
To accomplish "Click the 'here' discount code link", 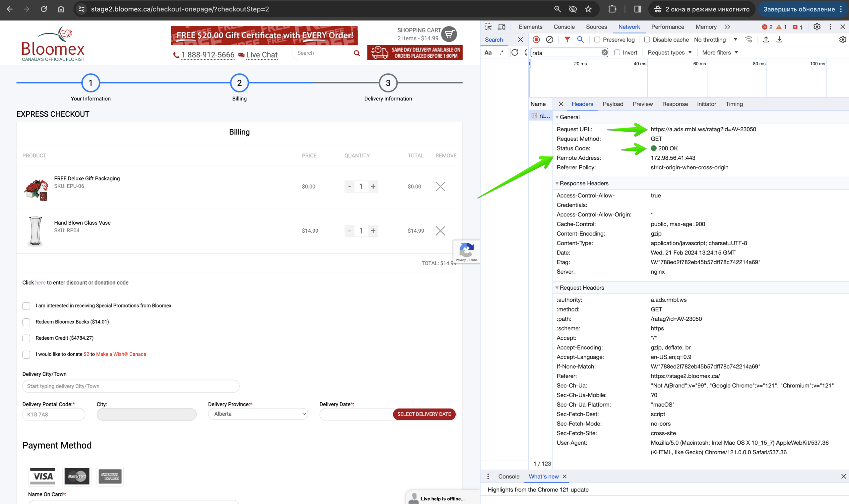I will [x=40, y=283].
